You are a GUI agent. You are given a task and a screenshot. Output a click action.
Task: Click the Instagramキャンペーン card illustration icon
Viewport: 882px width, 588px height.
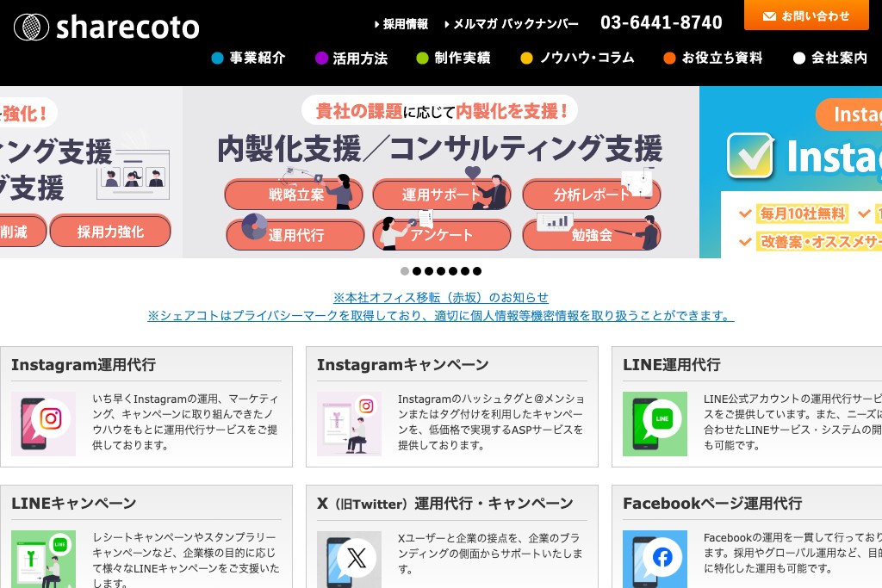coord(349,424)
